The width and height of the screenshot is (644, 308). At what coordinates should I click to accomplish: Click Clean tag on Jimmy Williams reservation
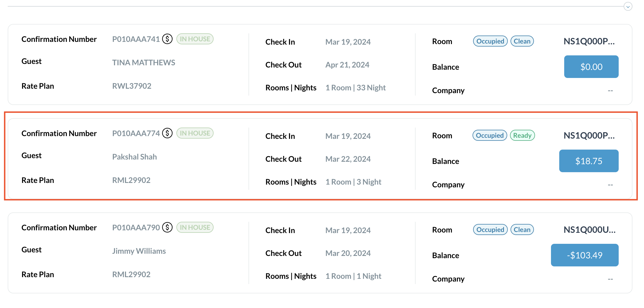522,230
